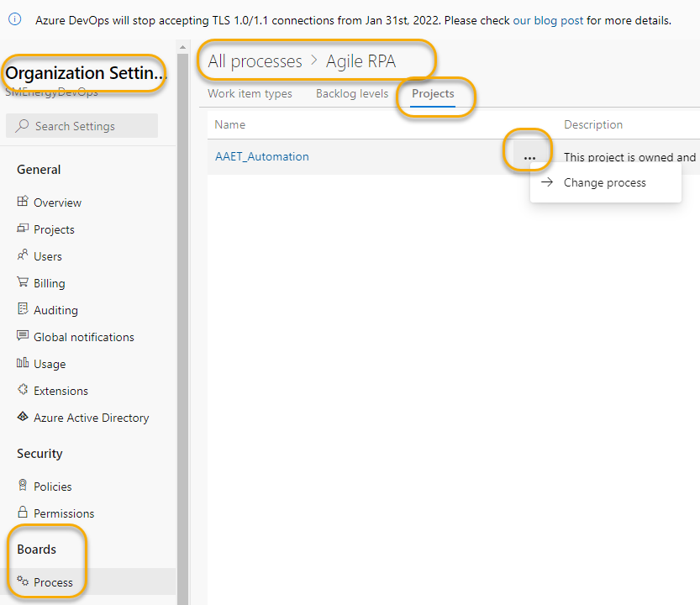Click the Global notifications icon
The width and height of the screenshot is (700, 605).
tap(23, 335)
